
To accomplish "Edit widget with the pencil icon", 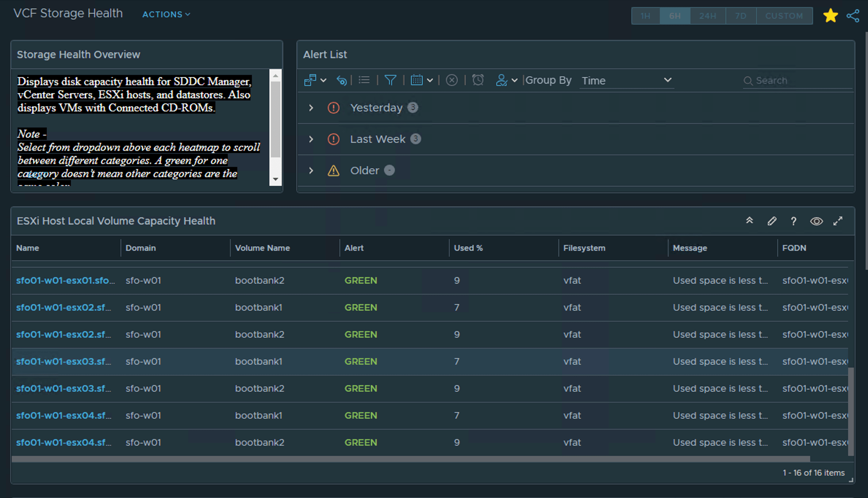I will pos(772,221).
